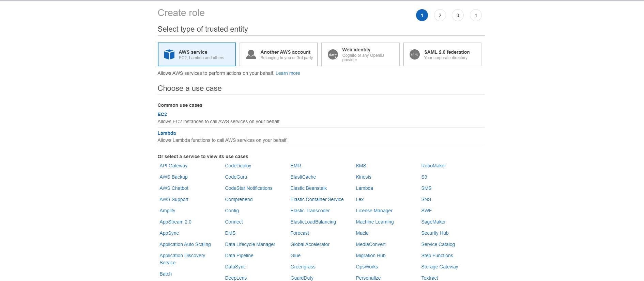This screenshot has height=281, width=644.
Task: Open Greengrass service
Action: (303, 267)
